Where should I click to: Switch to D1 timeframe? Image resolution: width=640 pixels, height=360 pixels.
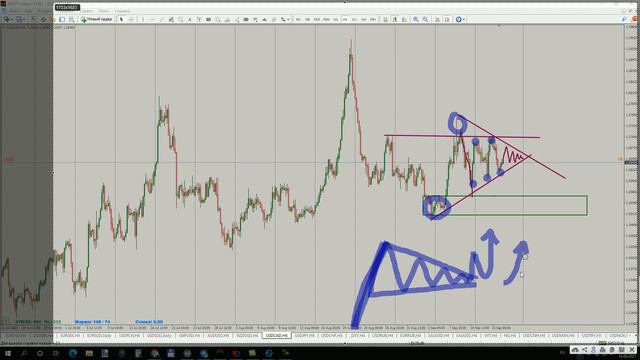[x=354, y=19]
